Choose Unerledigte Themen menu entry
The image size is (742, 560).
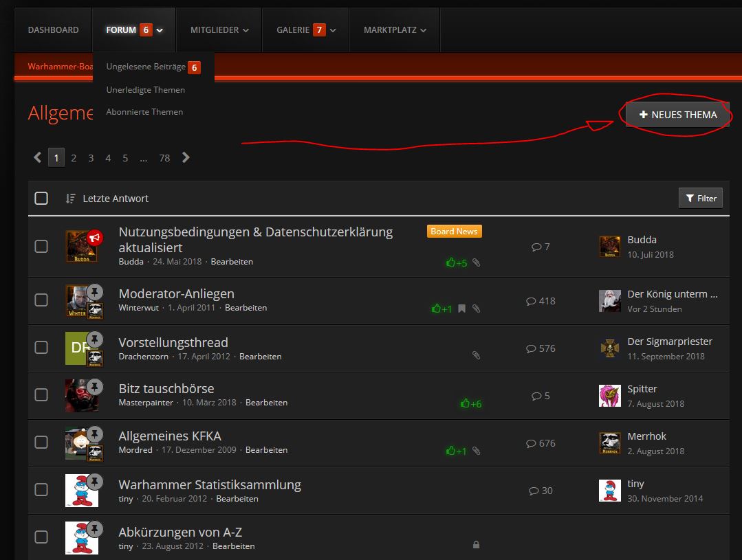click(146, 90)
